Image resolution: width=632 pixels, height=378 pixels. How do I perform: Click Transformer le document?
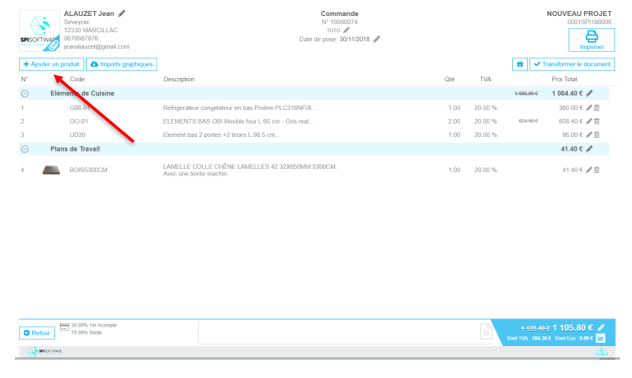click(x=572, y=64)
